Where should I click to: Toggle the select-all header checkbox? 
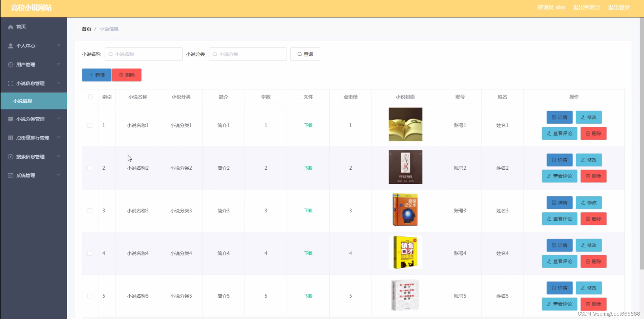(x=91, y=97)
